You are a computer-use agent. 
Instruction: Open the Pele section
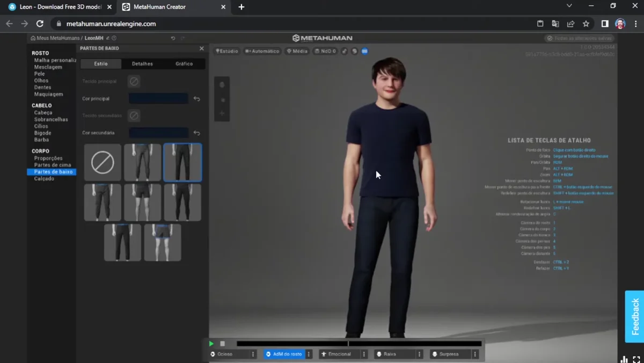[40, 74]
